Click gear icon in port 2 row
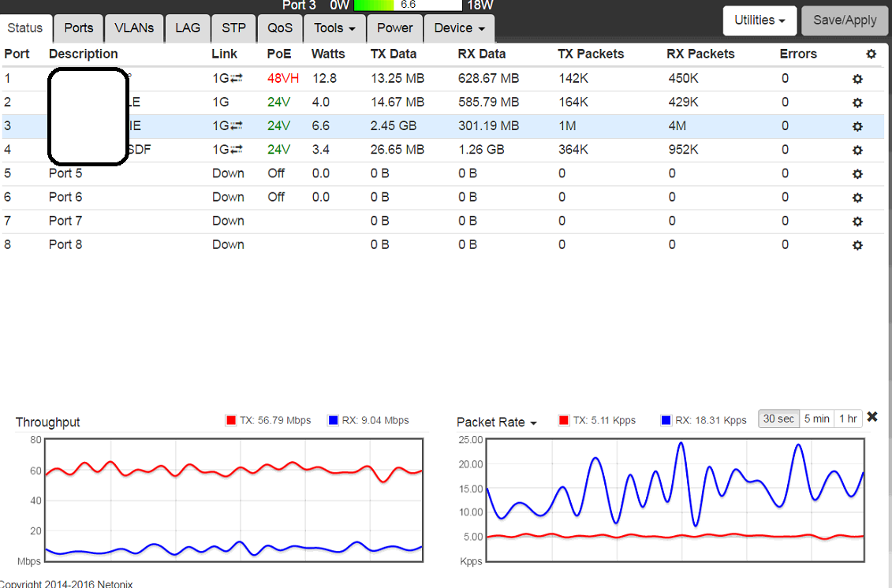Viewport: 892px width, 588px height. [x=857, y=102]
